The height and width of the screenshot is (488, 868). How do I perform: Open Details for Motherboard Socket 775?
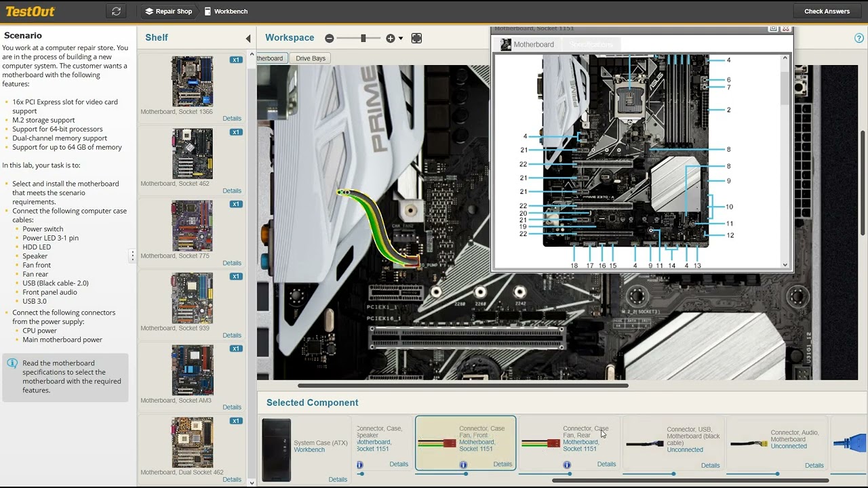(x=232, y=263)
